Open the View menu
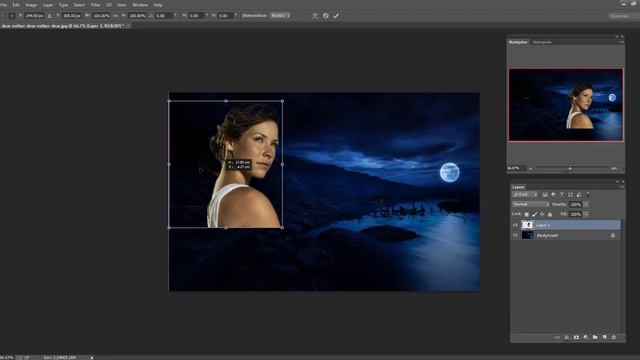This screenshot has height=360, width=640. 122,5
